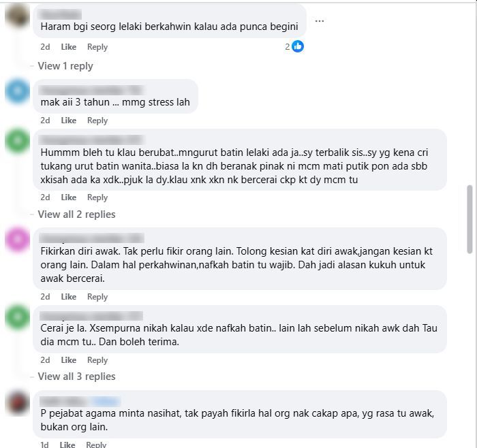Like the 'Fikirkan diri awak' comment
Viewport: 477px width, 448px height.
click(68, 297)
